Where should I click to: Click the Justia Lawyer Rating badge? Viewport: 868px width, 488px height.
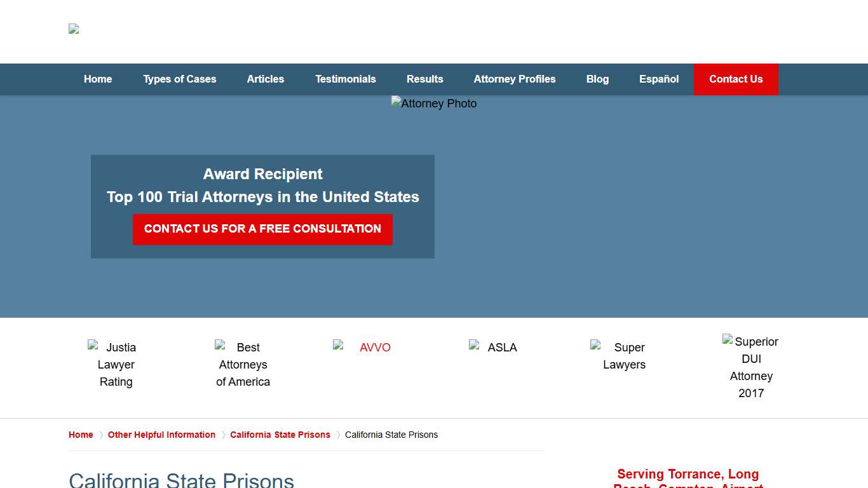[x=116, y=364]
